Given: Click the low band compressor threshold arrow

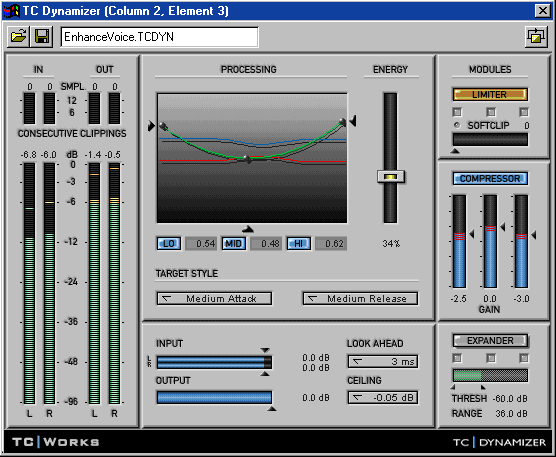Looking at the screenshot, I should pyautogui.click(x=472, y=234).
